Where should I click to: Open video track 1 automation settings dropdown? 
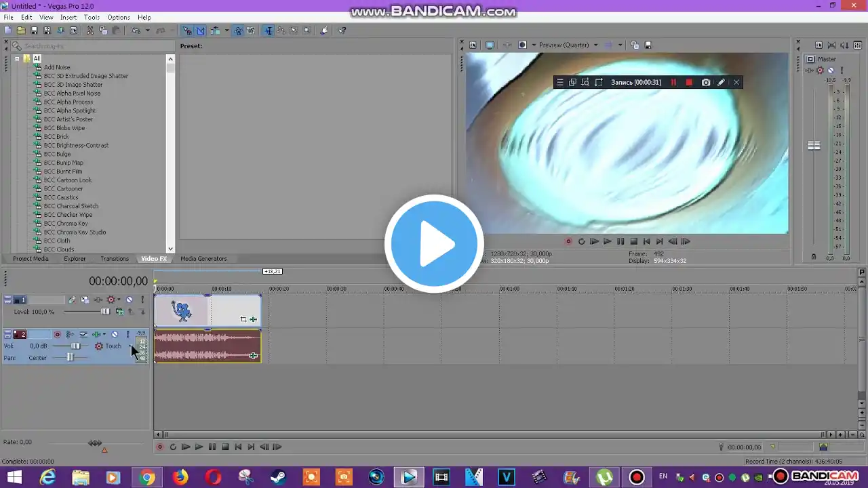(119, 300)
